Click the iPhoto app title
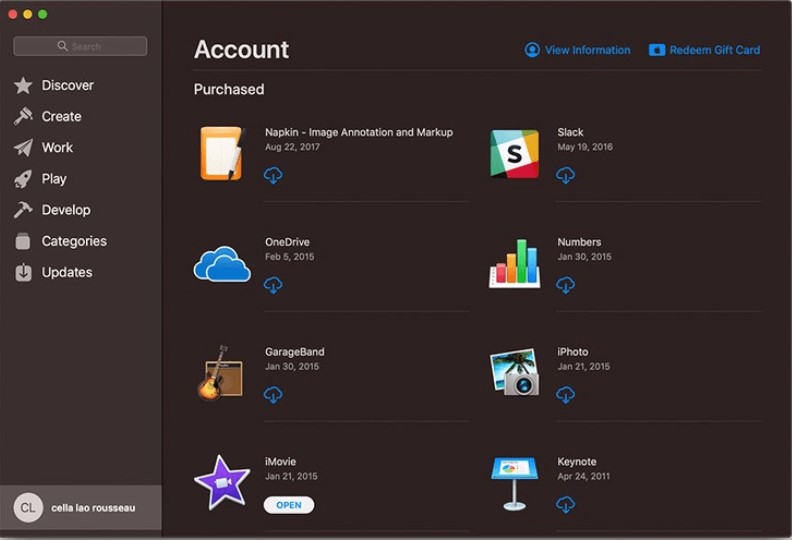The height and width of the screenshot is (540, 792). point(572,352)
